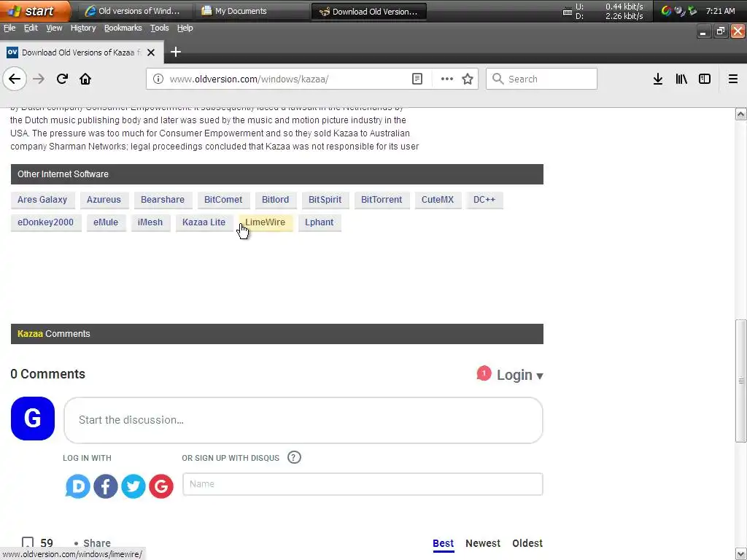Open the Home page icon
This screenshot has width=747, height=560.
click(85, 79)
